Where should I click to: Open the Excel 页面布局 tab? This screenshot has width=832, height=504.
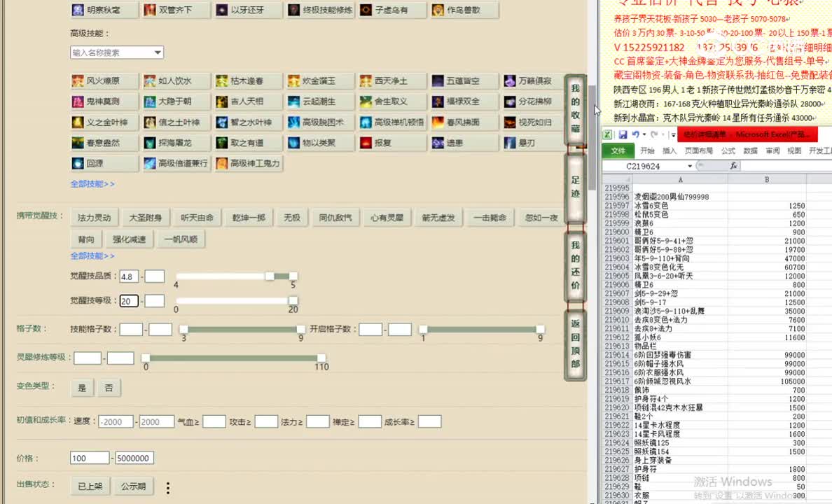tap(699, 150)
